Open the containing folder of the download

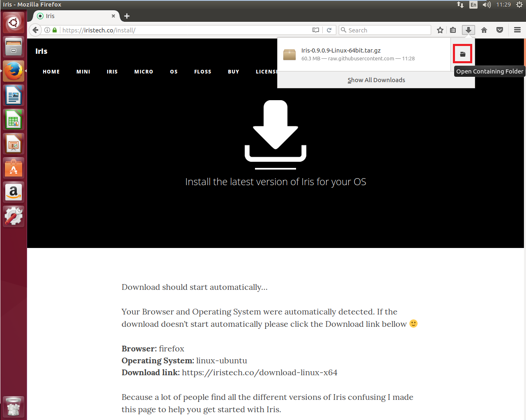pos(462,54)
